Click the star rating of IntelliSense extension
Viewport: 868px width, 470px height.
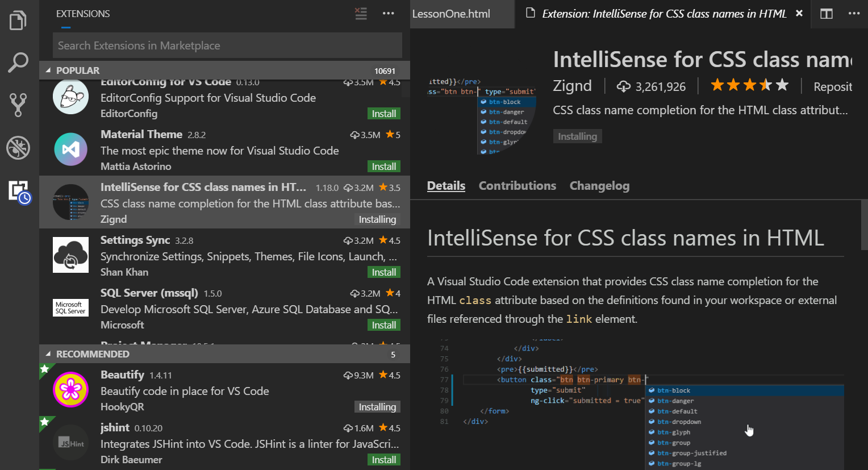click(x=750, y=85)
